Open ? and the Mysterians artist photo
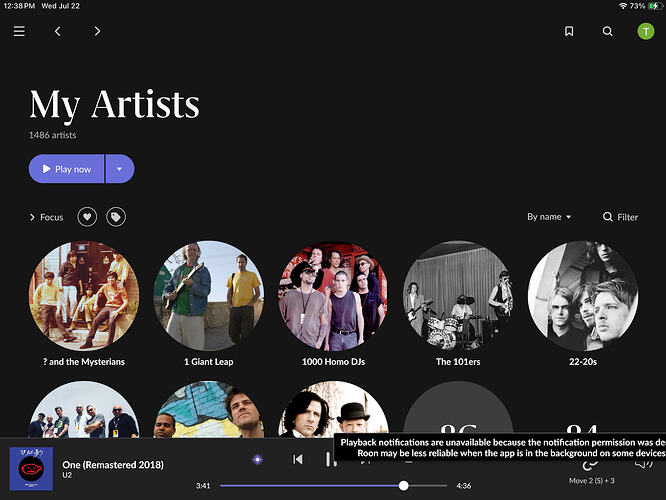The width and height of the screenshot is (666, 500). click(x=84, y=296)
